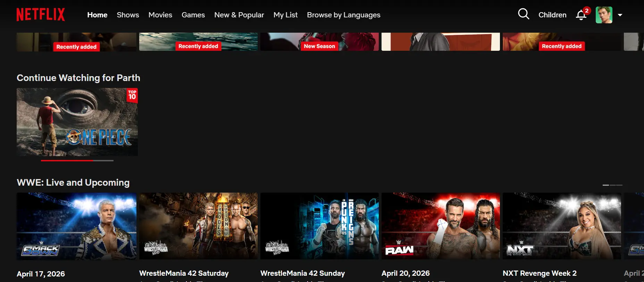The width and height of the screenshot is (644, 282).
Task: Click 'Continue Watching for Parth' heading
Action: coord(78,78)
